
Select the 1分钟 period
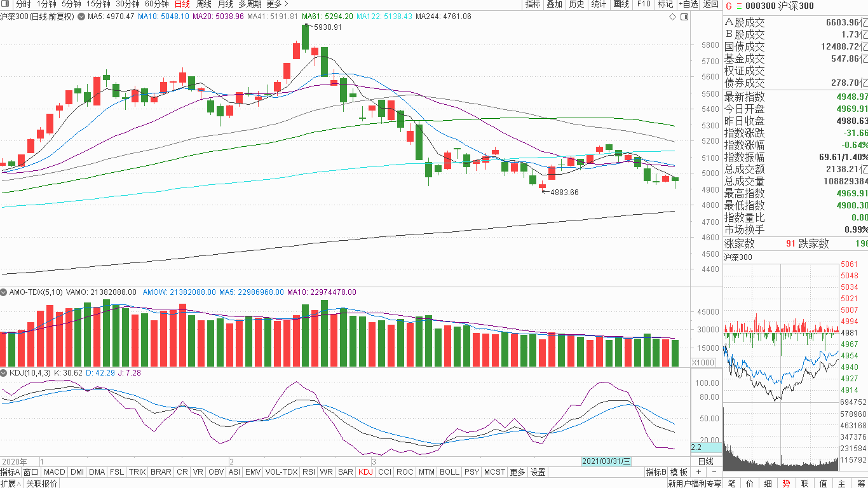pyautogui.click(x=46, y=4)
